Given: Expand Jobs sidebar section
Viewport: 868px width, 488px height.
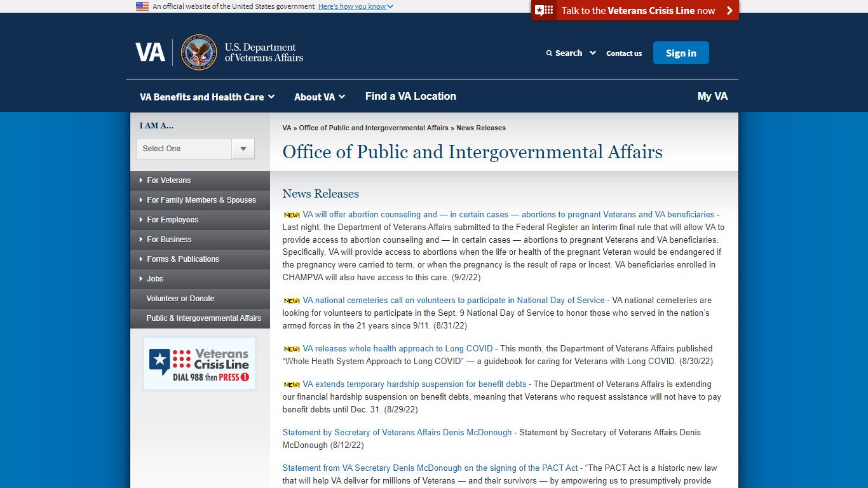Looking at the screenshot, I should click(200, 279).
